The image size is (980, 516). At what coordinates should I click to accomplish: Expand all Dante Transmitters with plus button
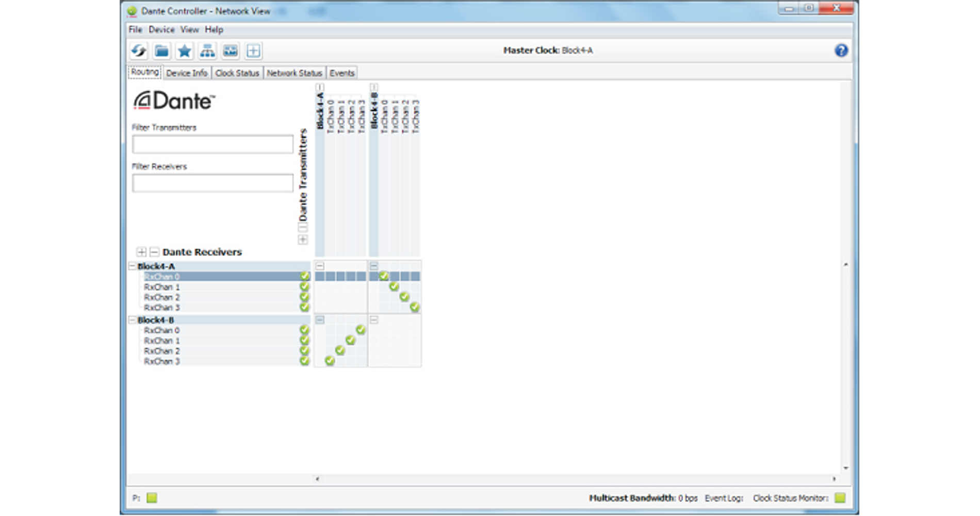coord(303,240)
